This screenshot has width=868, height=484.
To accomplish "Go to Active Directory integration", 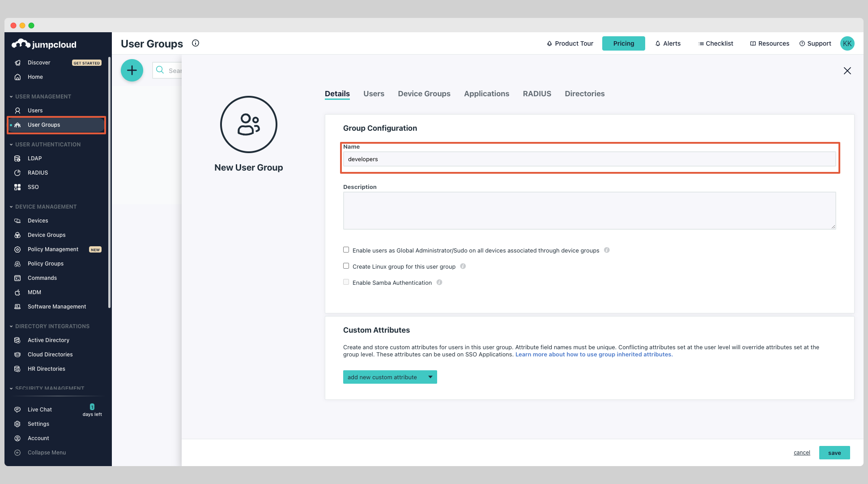I will point(48,340).
